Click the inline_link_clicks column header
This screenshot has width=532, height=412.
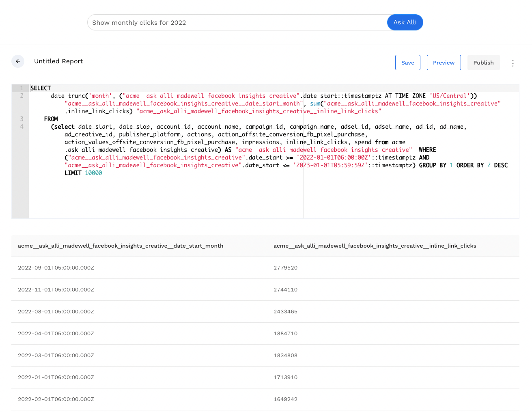coord(375,246)
